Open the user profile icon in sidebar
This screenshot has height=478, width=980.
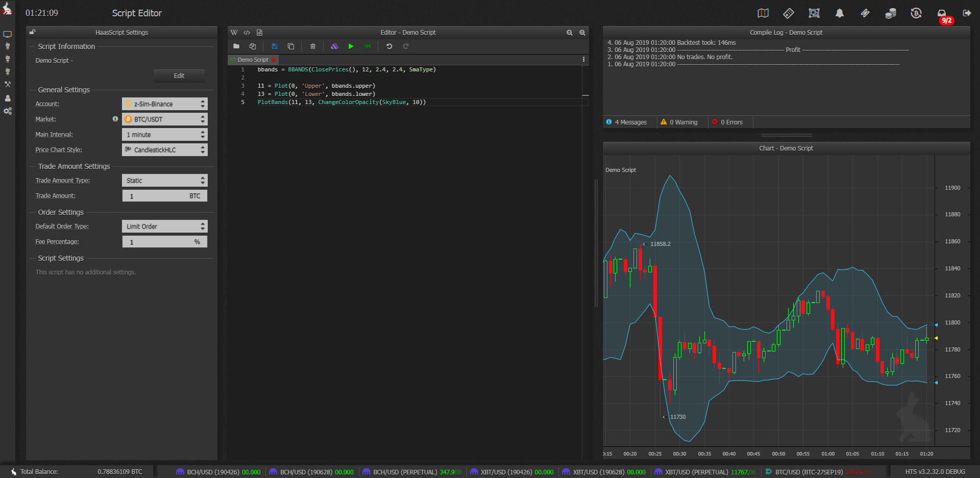7,98
